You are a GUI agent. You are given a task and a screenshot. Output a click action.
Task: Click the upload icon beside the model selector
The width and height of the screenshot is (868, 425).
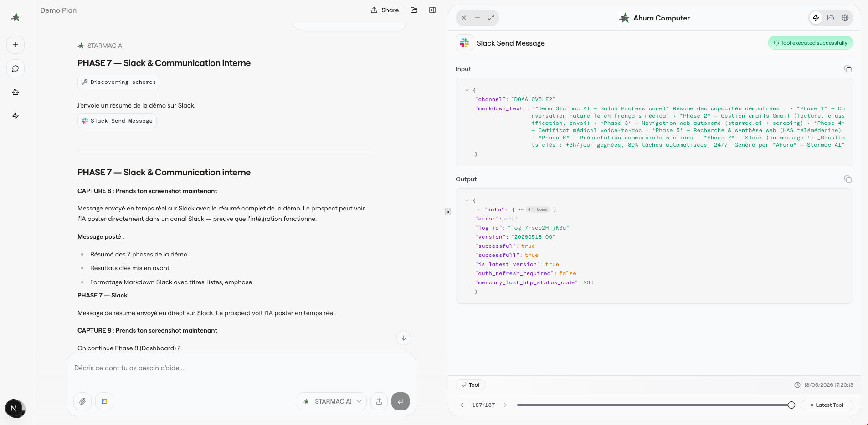tap(379, 401)
